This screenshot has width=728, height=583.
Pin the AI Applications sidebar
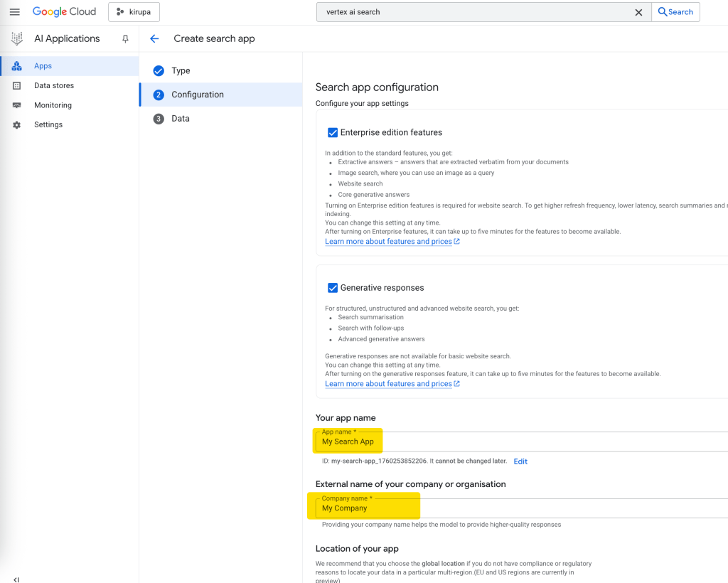click(x=125, y=39)
